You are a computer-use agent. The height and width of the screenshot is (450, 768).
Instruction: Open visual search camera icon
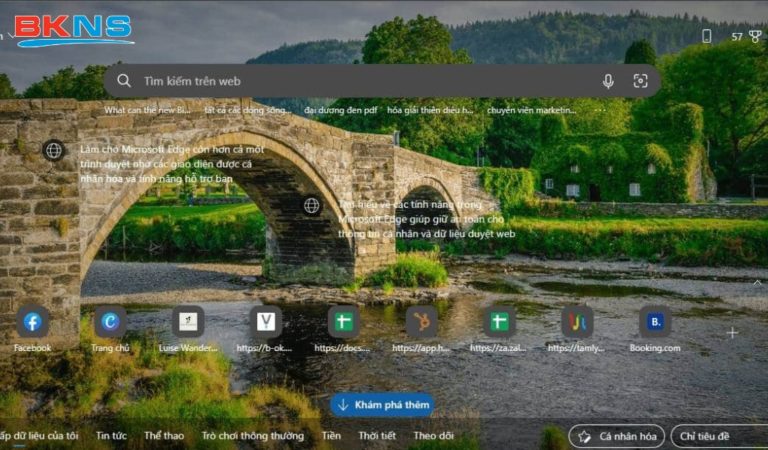[x=640, y=81]
